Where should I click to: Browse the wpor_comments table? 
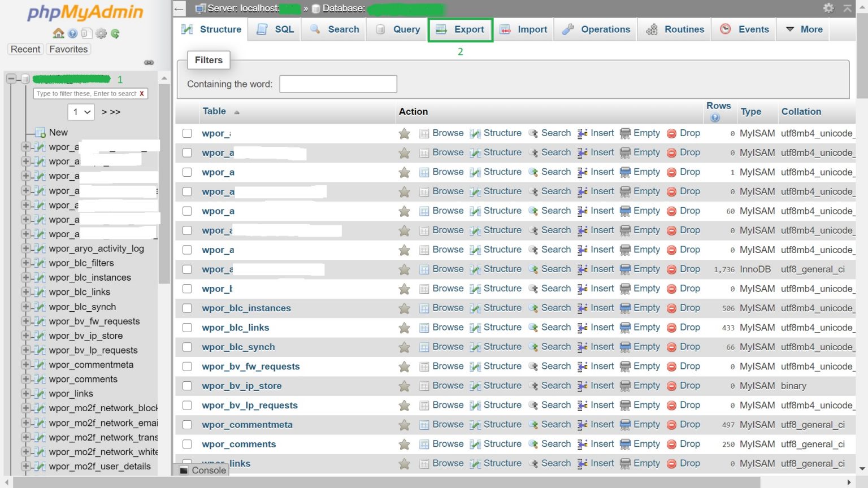click(x=448, y=444)
